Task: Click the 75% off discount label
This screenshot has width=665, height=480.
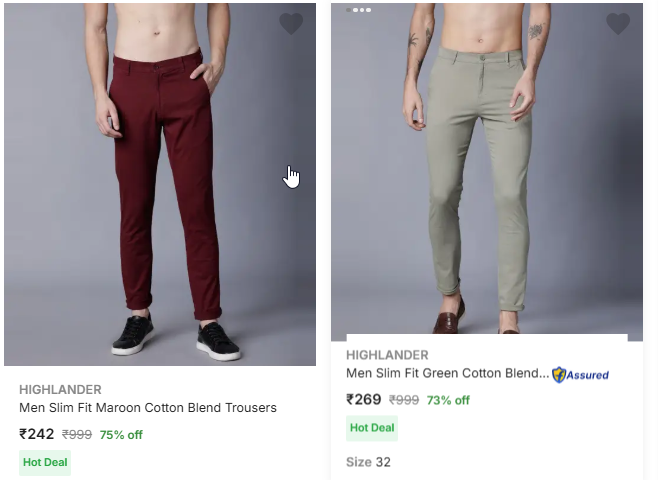Action: 121,435
